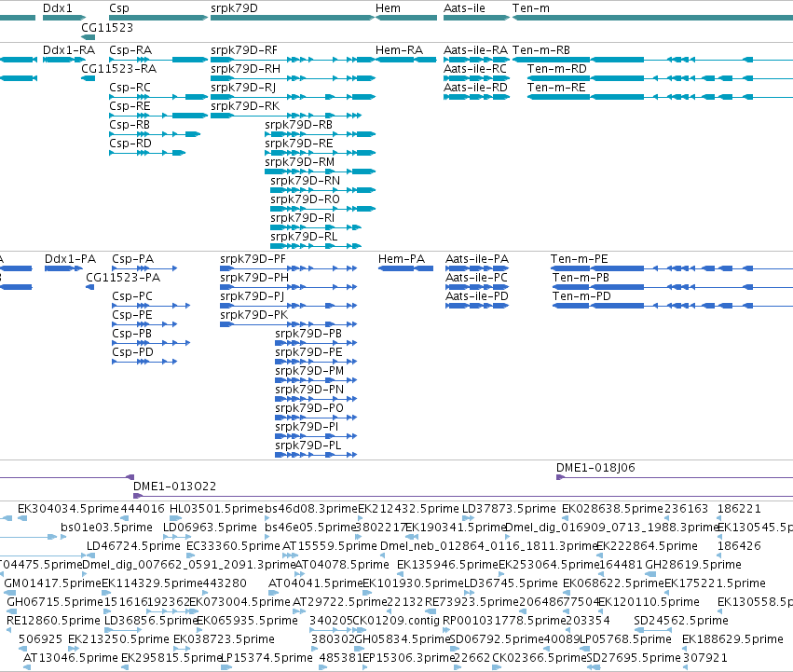
Task: Select srpk79D-RI transcript
Action: tap(316, 227)
